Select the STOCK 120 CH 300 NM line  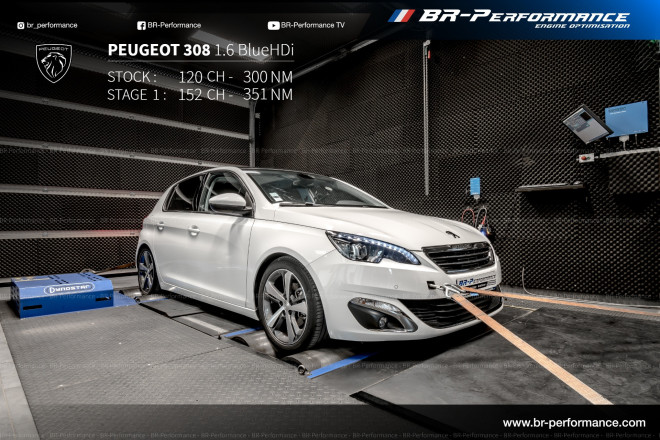pyautogui.click(x=199, y=76)
